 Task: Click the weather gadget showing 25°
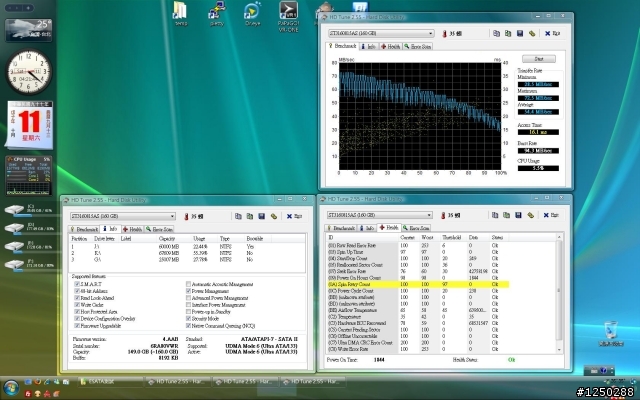29,30
